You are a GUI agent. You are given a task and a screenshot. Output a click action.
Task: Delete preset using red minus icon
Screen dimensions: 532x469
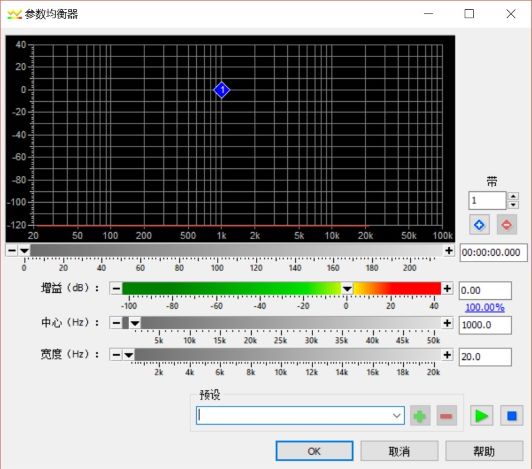pyautogui.click(x=446, y=416)
